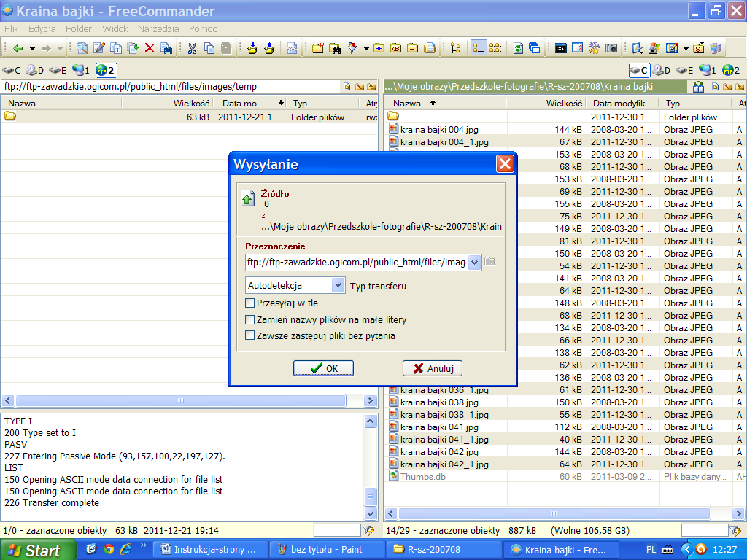Click the Cut scissors icon
This screenshot has width=747, height=560.
tap(192, 48)
